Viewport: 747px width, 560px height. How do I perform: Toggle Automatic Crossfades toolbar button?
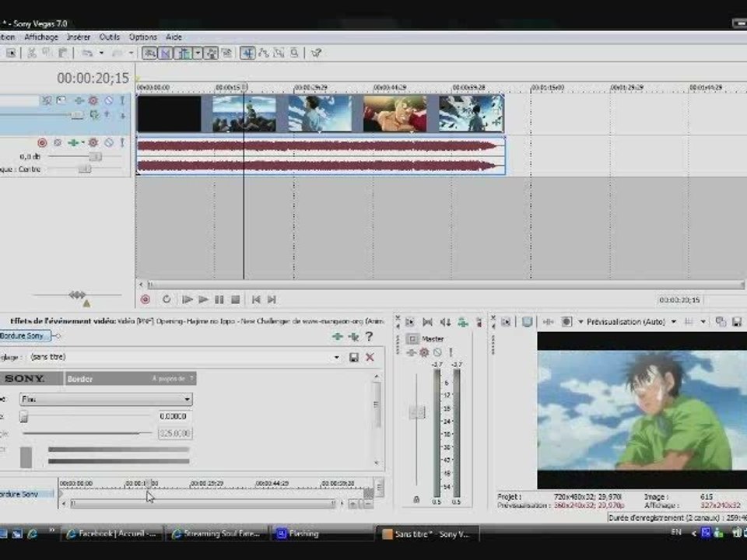tap(165, 53)
